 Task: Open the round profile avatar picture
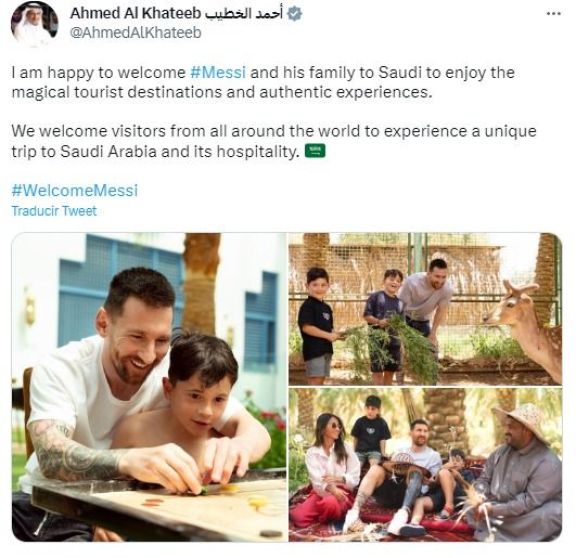35,24
